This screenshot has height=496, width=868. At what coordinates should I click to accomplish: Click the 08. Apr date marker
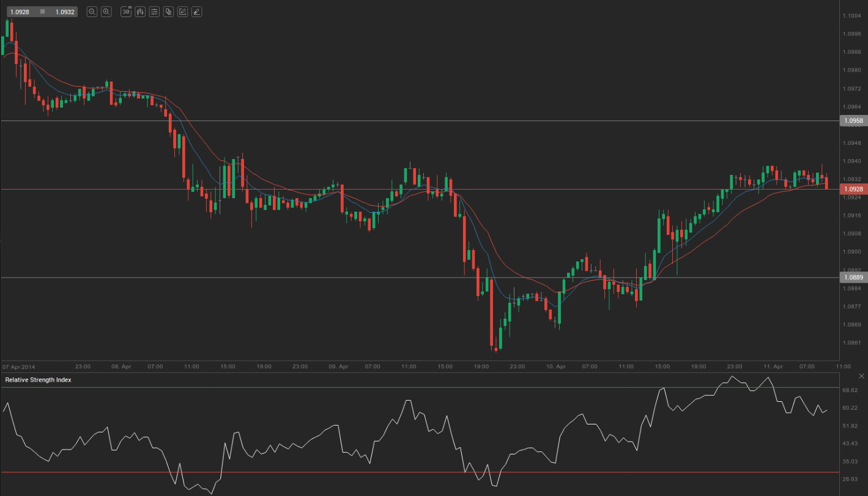121,366
